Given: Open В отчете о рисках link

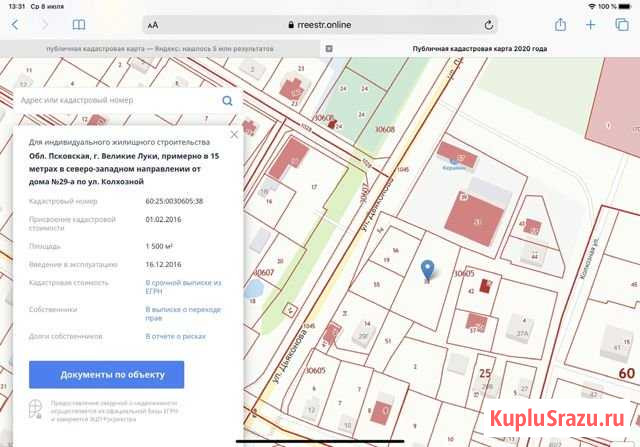Looking at the screenshot, I should tap(176, 336).
